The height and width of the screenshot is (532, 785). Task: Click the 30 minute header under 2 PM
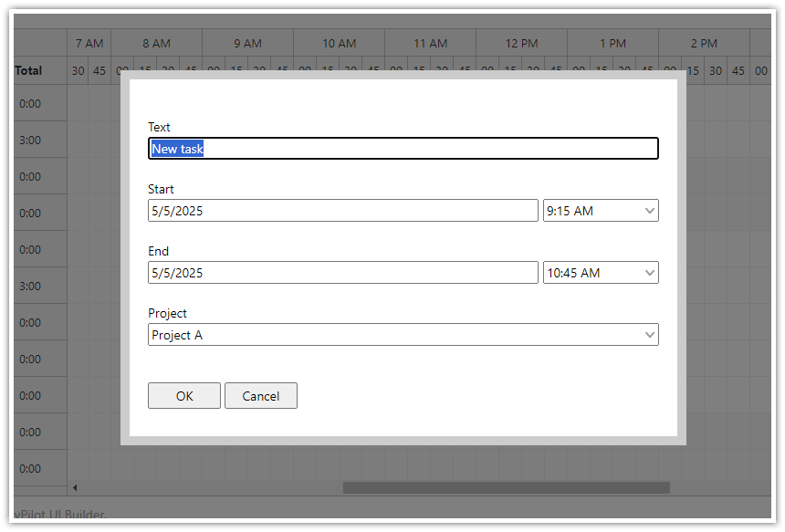coord(716,70)
